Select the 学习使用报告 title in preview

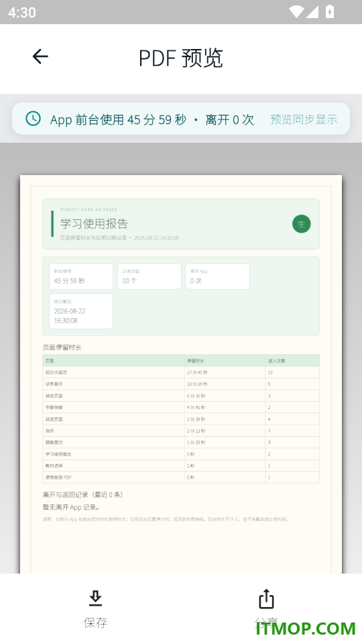[x=94, y=223]
